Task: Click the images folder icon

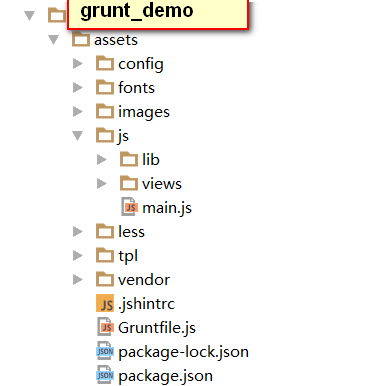Action: coord(105,111)
